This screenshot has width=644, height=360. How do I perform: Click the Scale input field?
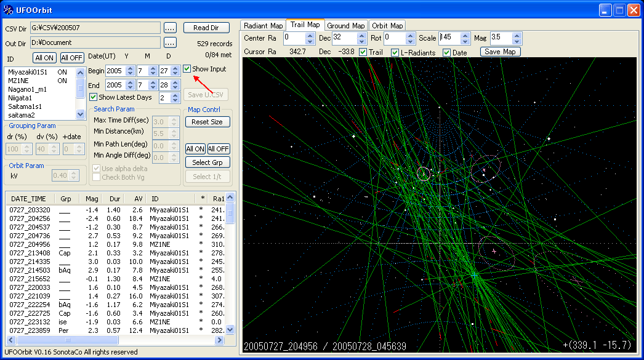click(449, 38)
